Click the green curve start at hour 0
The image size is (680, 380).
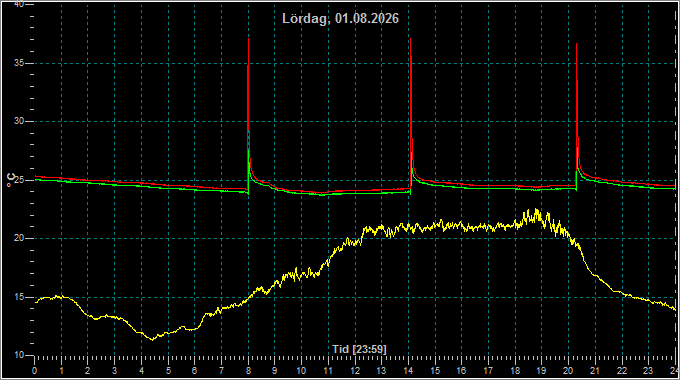point(36,180)
